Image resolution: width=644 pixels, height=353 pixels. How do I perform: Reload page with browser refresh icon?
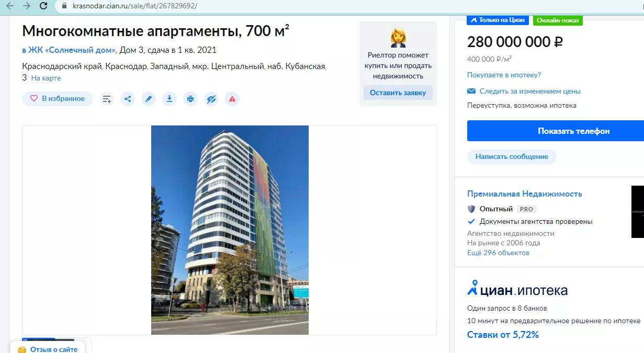[44, 6]
